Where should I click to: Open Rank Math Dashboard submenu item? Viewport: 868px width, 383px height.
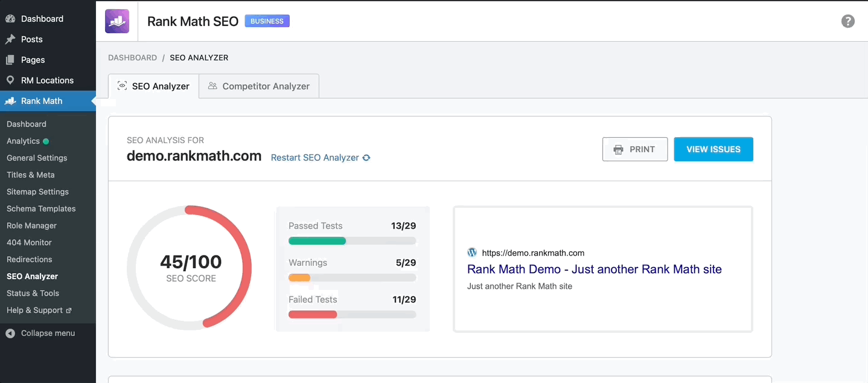tap(27, 124)
